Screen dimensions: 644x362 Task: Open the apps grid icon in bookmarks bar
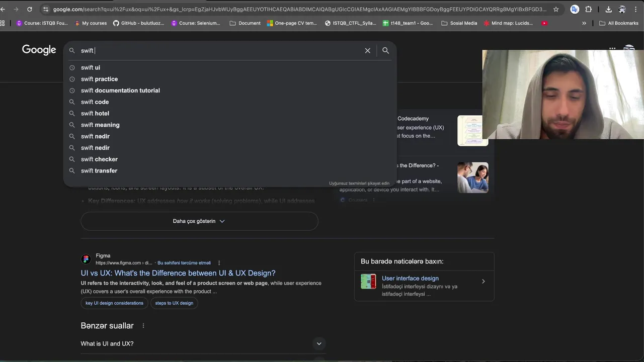3,23
